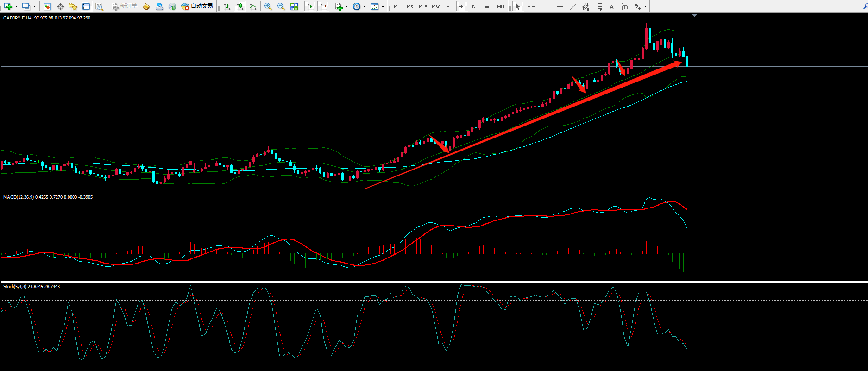
Task: Toggle candlestick chart mode
Action: pyautogui.click(x=239, y=6)
